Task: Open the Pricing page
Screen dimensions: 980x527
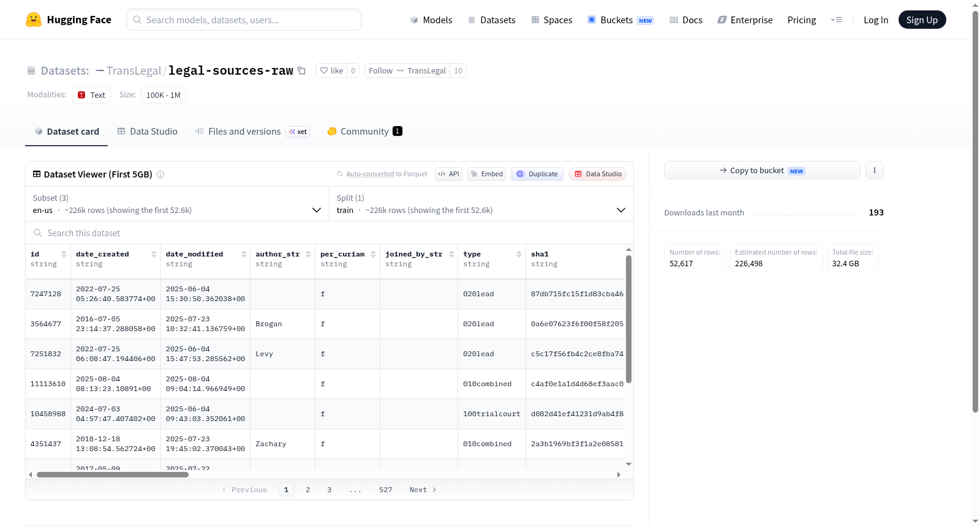Action: (x=802, y=20)
